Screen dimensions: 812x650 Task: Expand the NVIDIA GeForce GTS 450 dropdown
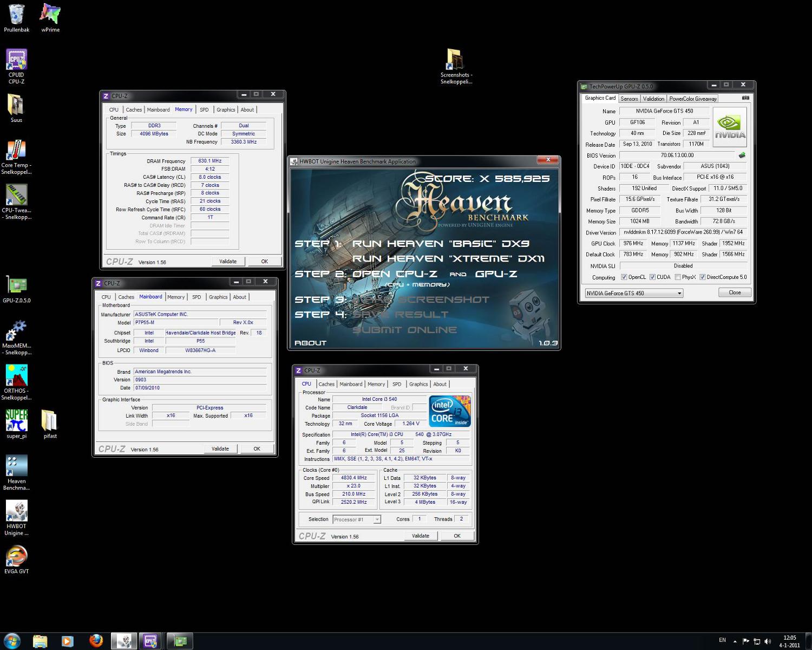(634, 293)
